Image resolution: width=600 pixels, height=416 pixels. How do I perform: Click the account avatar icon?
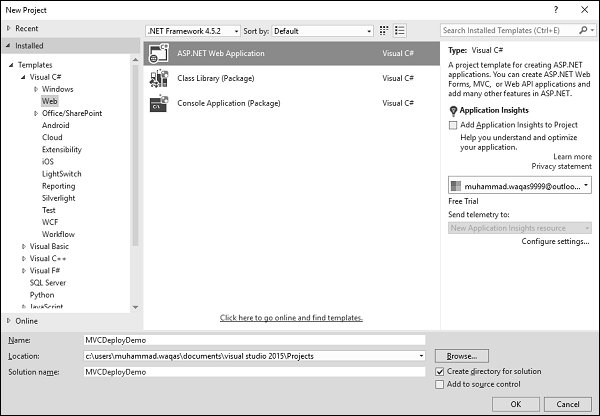[456, 186]
